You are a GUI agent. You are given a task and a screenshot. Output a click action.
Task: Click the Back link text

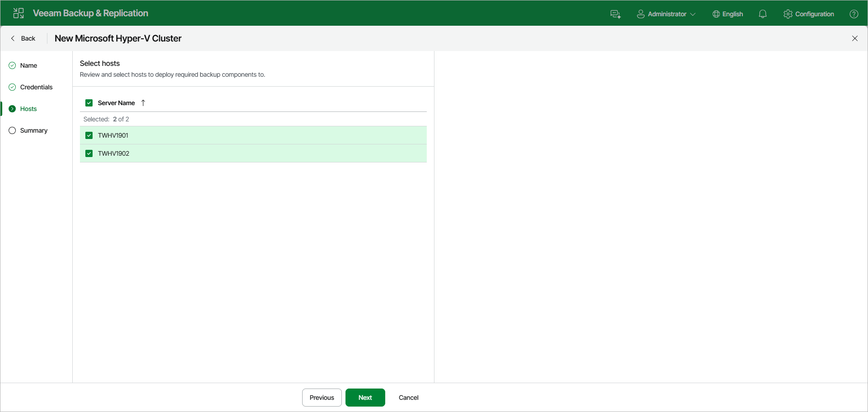28,38
